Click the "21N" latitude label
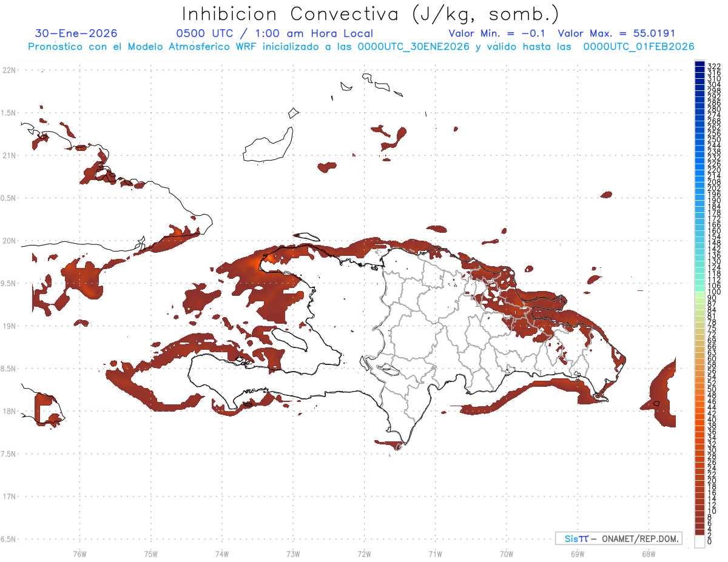The height and width of the screenshot is (562, 728). pos(9,155)
